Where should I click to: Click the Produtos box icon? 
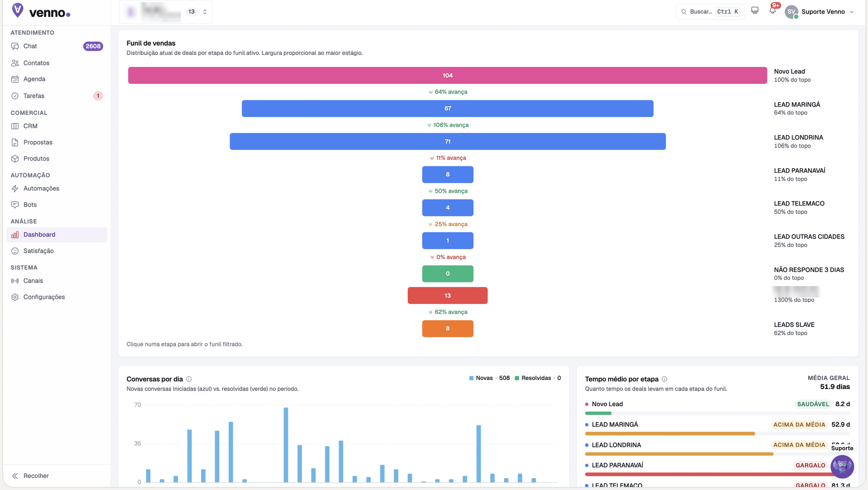tap(15, 159)
